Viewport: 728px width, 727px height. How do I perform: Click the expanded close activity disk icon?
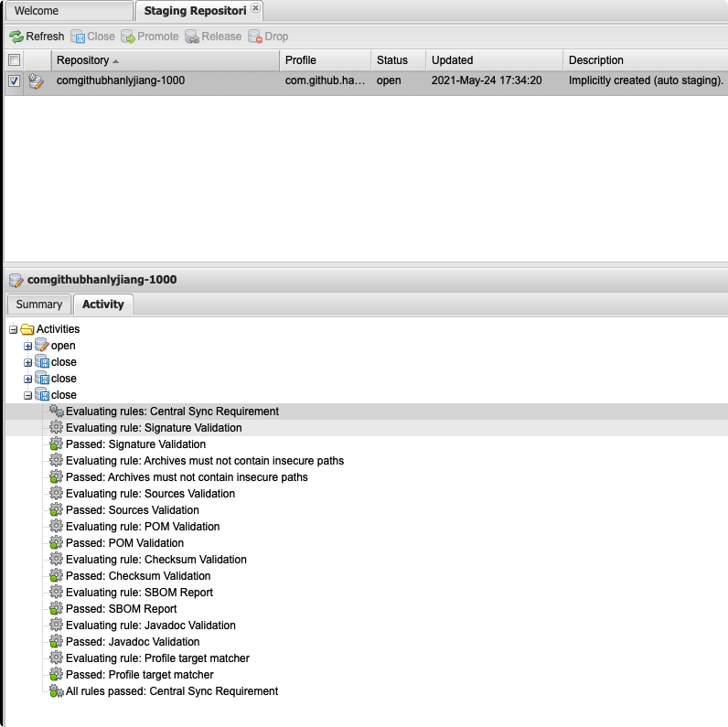pos(42,395)
